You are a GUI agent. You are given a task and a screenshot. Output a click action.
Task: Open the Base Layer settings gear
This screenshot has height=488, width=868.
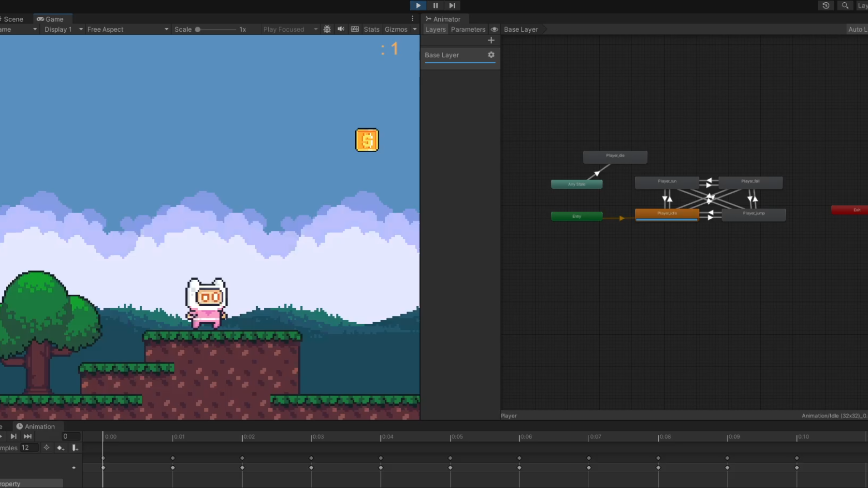(491, 55)
